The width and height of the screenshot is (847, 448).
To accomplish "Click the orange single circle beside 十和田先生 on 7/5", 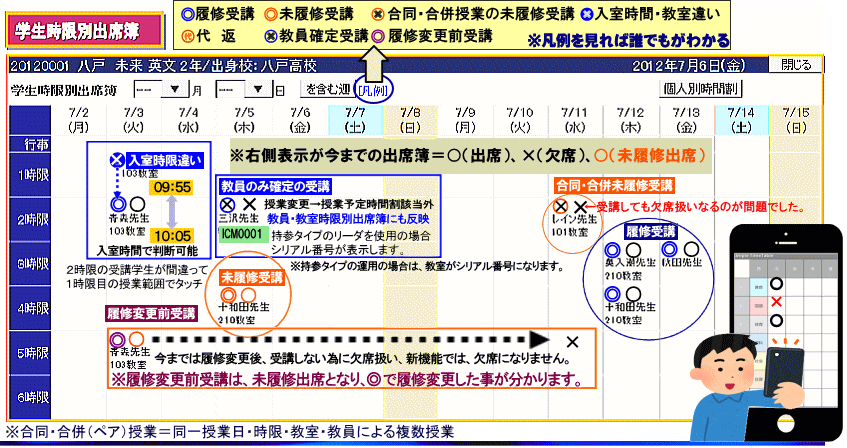I will click(248, 295).
